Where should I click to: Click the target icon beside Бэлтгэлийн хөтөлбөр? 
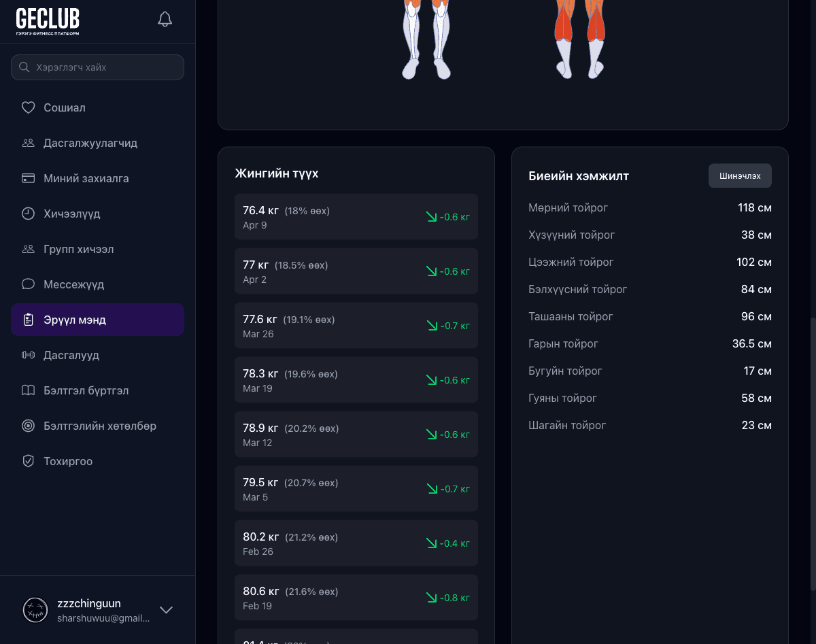click(x=28, y=426)
